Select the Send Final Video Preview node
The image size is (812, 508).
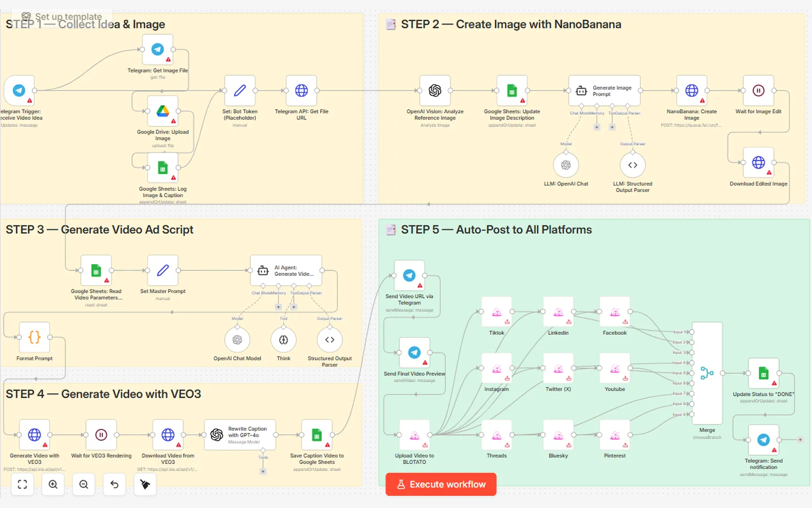point(415,353)
